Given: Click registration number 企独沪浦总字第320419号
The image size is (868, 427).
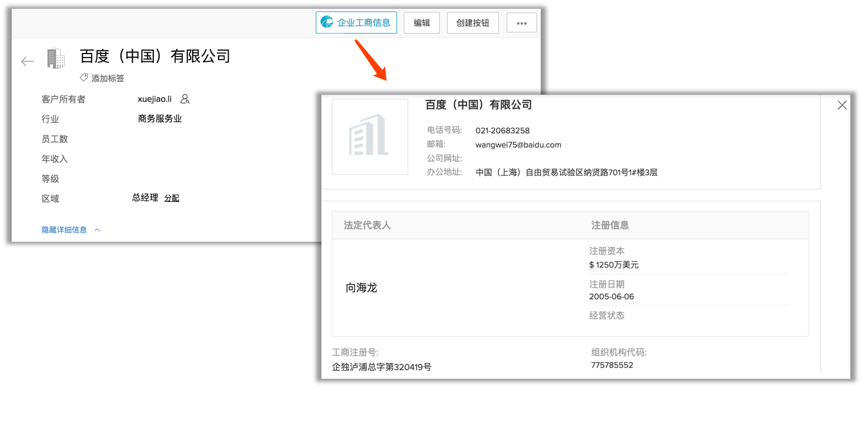Looking at the screenshot, I should point(382,367).
